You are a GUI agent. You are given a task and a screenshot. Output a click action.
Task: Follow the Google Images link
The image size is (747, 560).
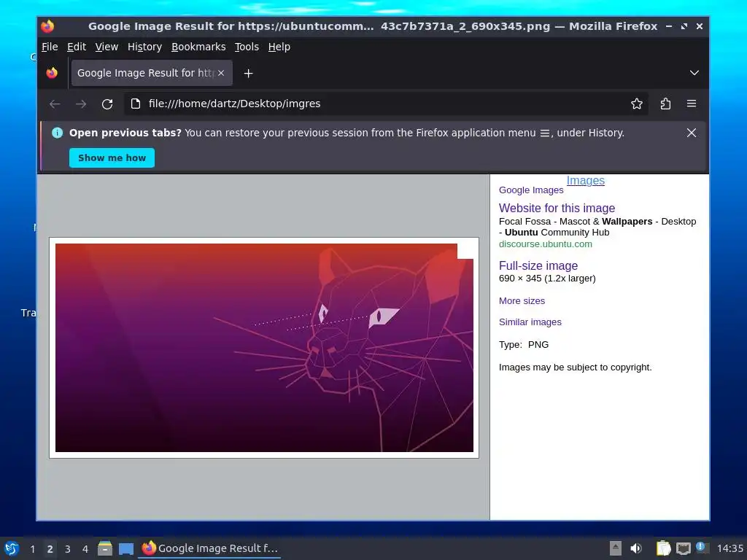[531, 190]
